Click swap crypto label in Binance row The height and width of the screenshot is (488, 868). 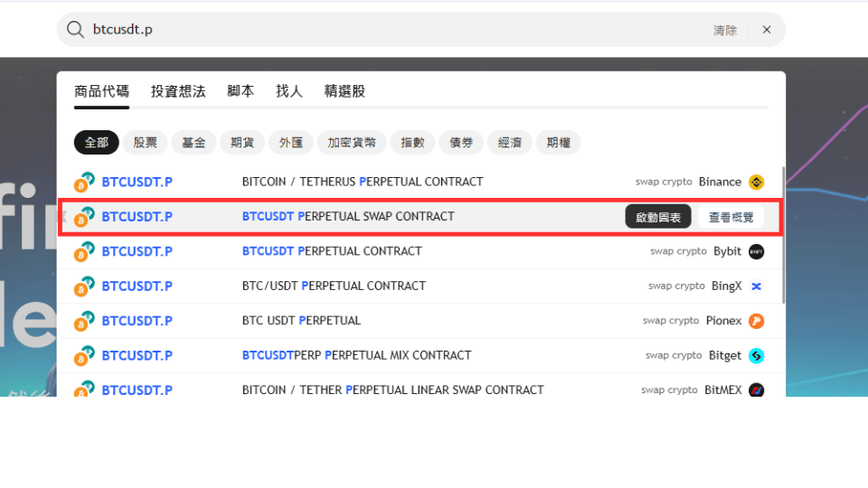coord(664,182)
